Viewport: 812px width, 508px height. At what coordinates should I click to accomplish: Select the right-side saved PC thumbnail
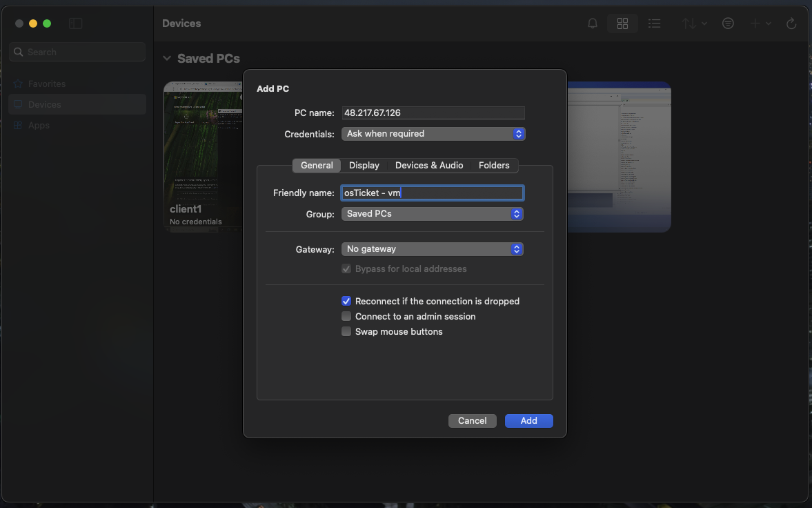tap(619, 157)
